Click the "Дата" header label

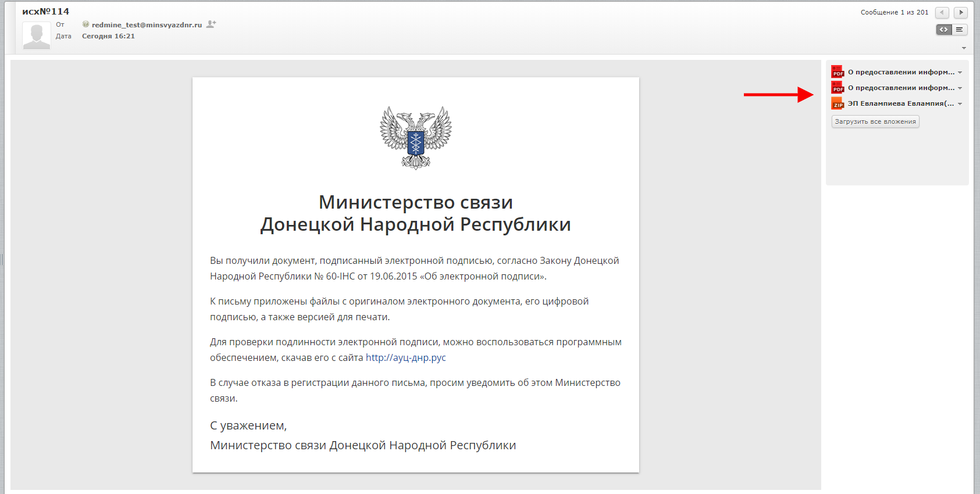click(x=63, y=36)
